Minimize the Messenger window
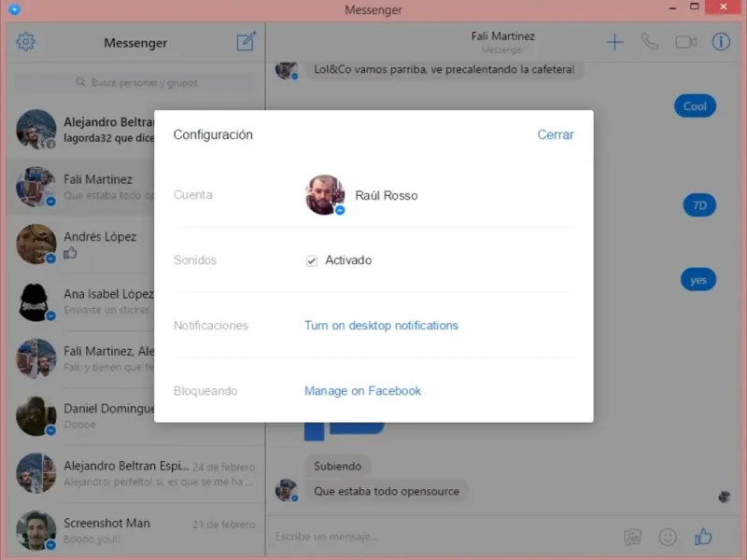The image size is (747, 560). click(x=672, y=8)
